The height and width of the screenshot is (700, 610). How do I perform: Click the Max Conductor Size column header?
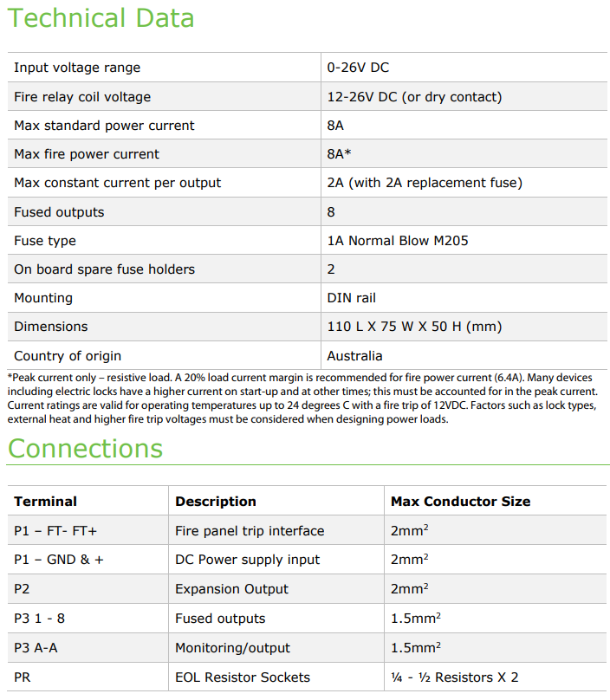[460, 502]
